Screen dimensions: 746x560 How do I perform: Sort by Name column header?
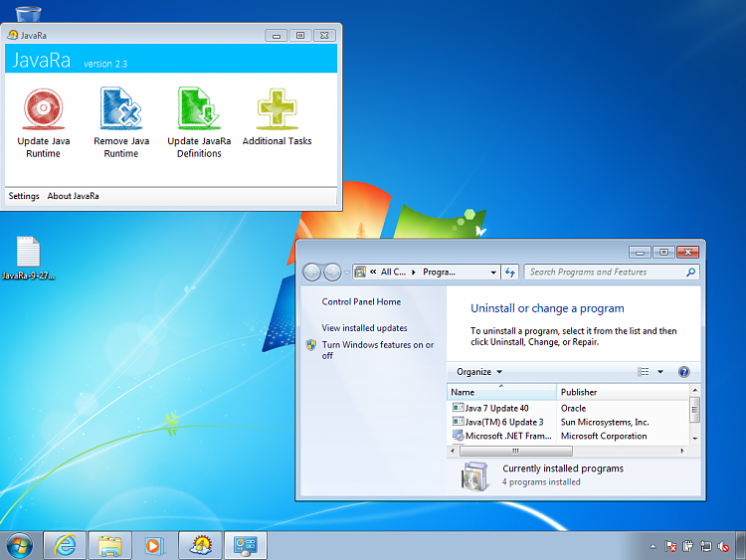[501, 392]
